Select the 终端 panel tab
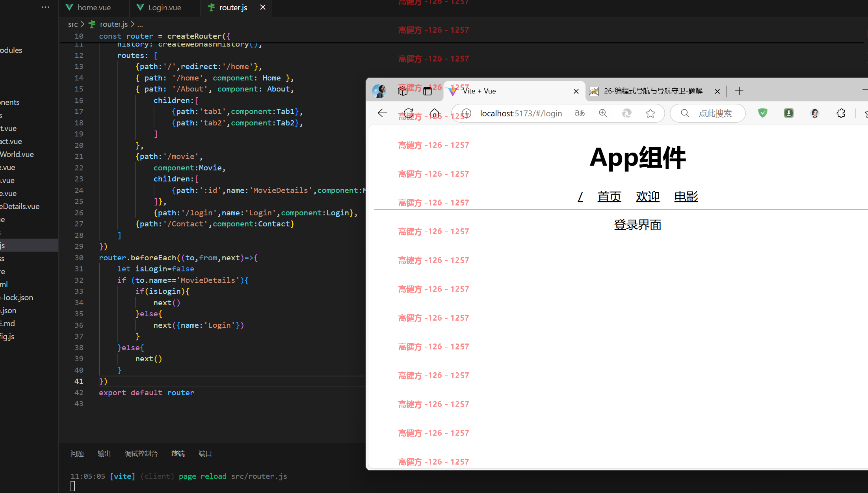 click(178, 454)
